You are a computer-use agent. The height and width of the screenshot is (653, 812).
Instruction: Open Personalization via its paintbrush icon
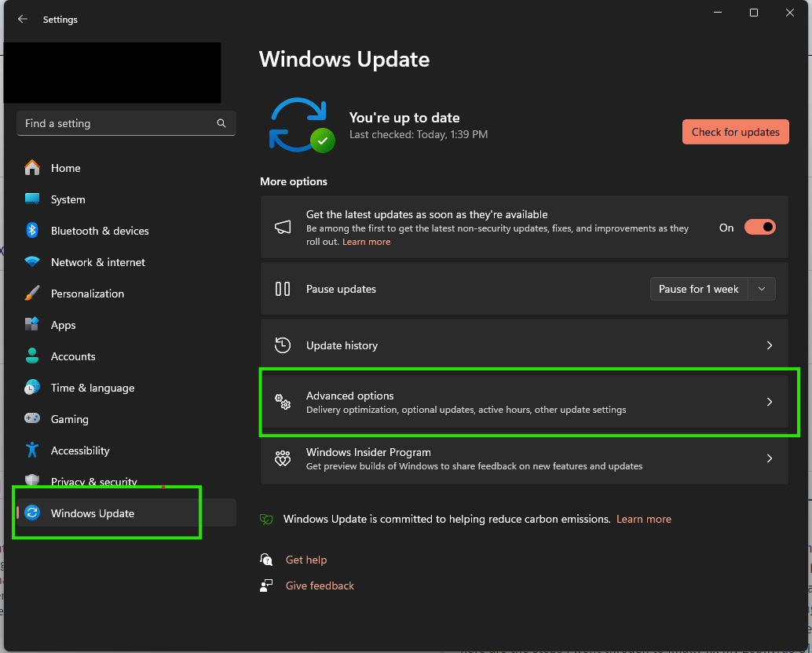click(32, 293)
